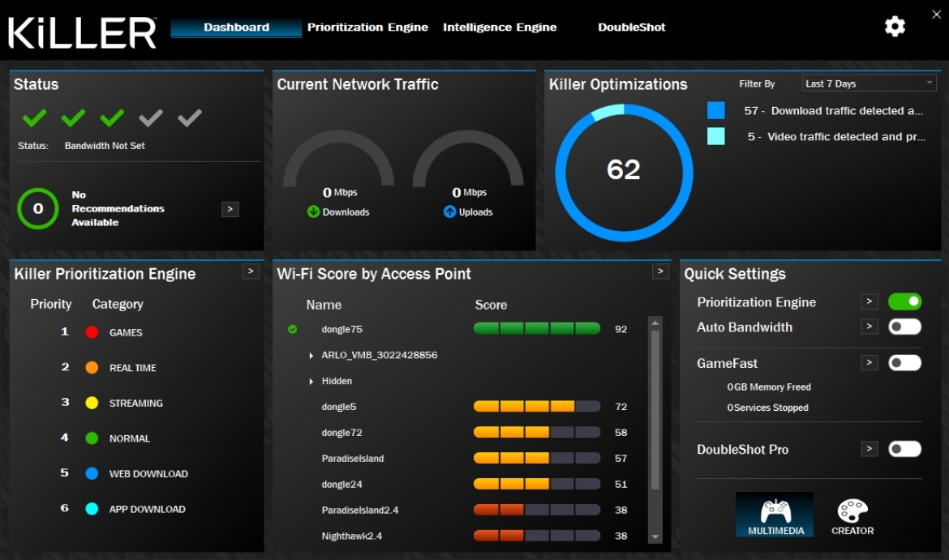The width and height of the screenshot is (949, 560).
Task: Click the third green status checkmark
Action: [112, 118]
